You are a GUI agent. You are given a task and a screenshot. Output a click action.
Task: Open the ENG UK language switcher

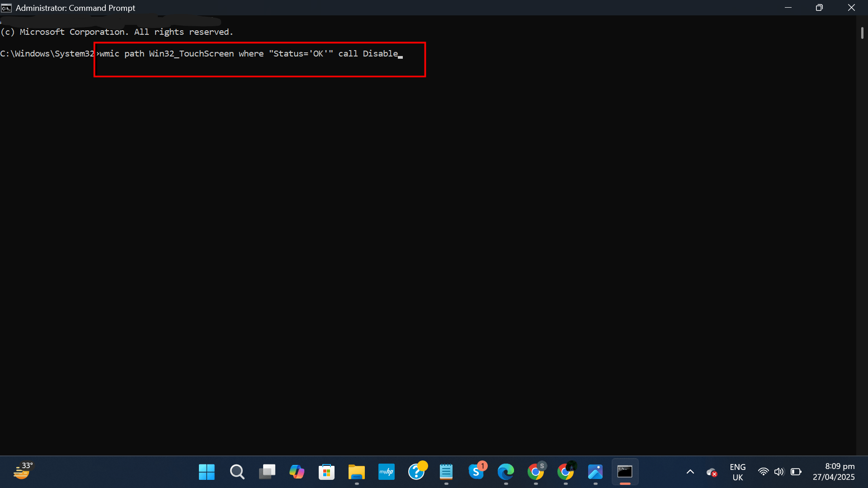[x=737, y=472]
